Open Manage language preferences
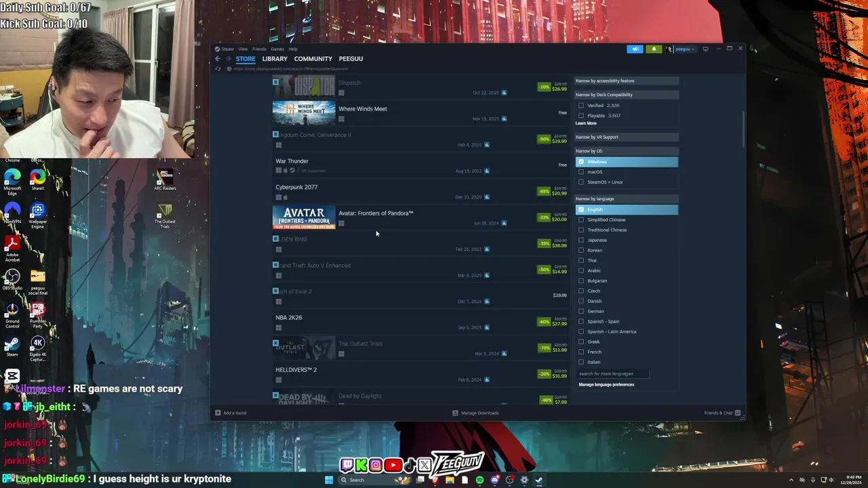Viewport: 868px width, 488px height. click(606, 384)
